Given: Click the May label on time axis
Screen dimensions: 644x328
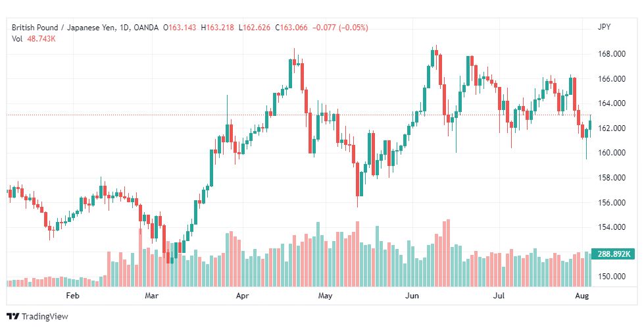Looking at the screenshot, I should [x=325, y=296].
